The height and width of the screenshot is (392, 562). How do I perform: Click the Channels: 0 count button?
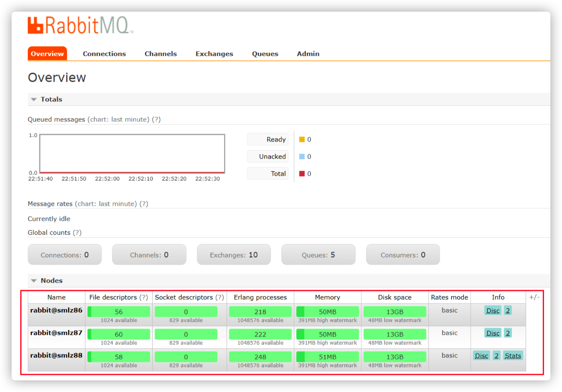(x=149, y=255)
